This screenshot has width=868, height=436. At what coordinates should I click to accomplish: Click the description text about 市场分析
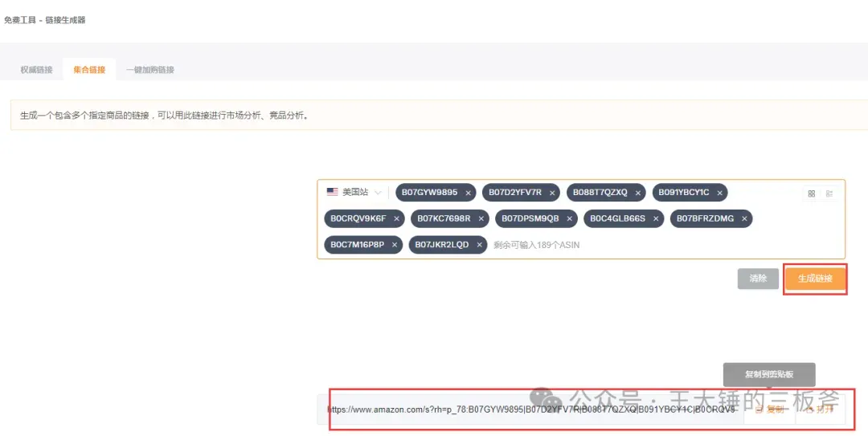[165, 116]
